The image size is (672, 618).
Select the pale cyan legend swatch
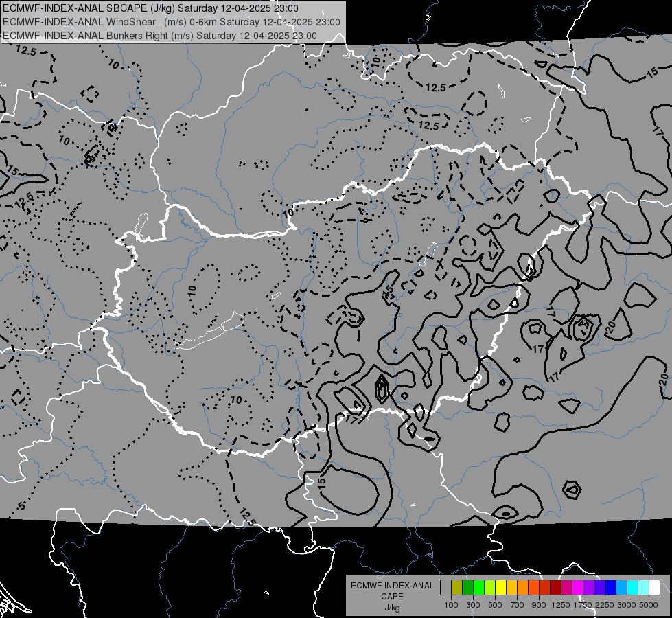644,588
